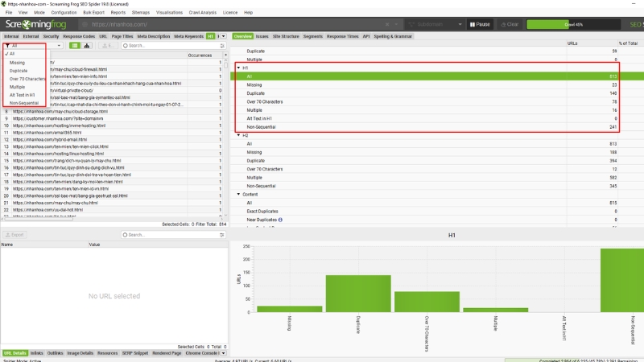Show more main tabs via overflow arrow

[223, 36]
